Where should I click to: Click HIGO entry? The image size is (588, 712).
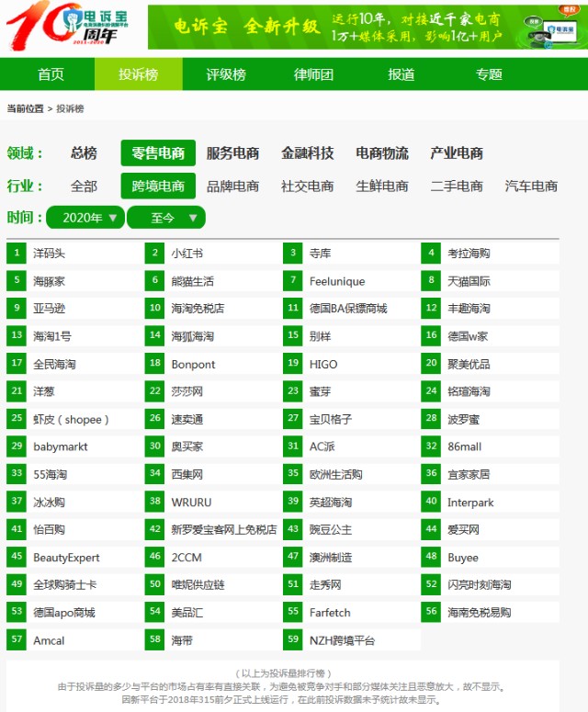click(x=352, y=364)
